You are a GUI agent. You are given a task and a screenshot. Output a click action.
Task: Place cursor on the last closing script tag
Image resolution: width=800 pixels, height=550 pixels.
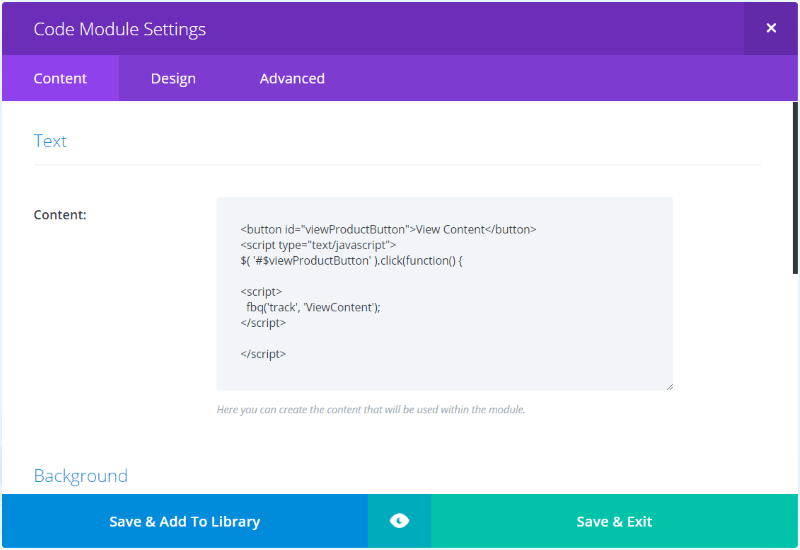263,354
